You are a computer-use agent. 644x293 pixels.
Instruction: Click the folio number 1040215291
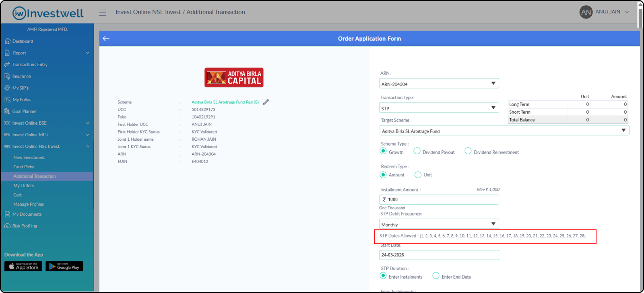coord(203,117)
